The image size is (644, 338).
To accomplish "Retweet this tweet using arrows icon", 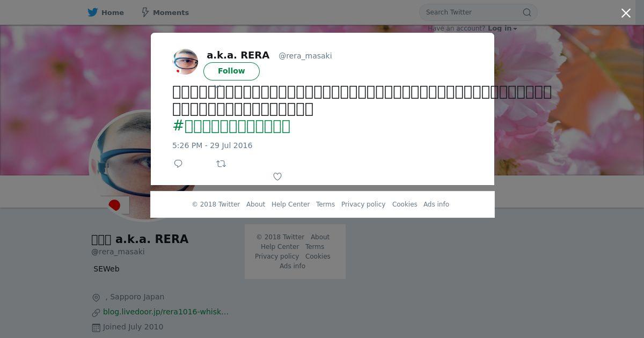I will click(221, 164).
